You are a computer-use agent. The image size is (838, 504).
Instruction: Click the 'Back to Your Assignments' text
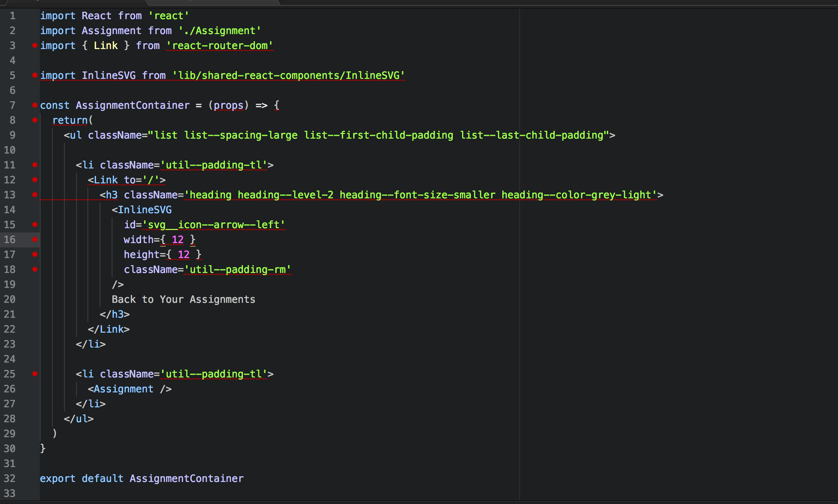coord(183,299)
